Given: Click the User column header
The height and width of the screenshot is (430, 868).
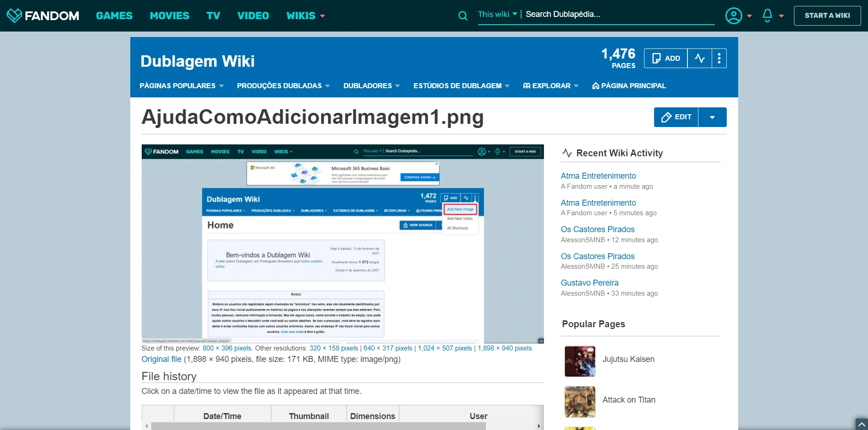Looking at the screenshot, I should (x=479, y=416).
